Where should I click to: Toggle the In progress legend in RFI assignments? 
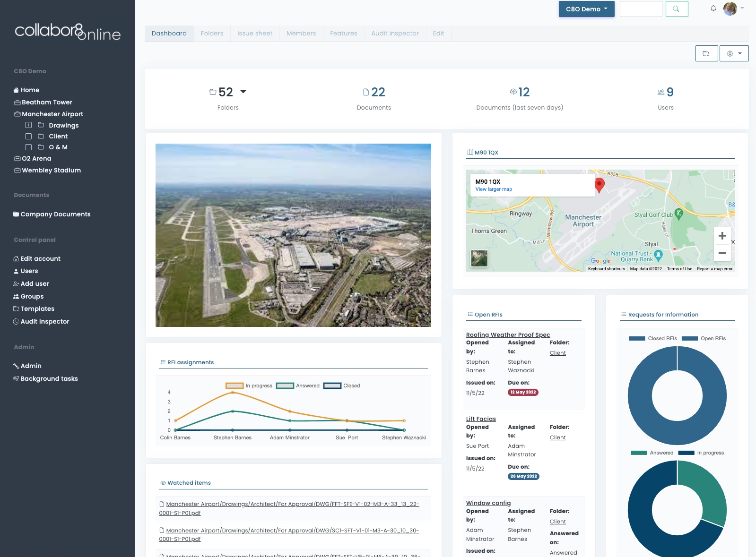[x=249, y=386]
